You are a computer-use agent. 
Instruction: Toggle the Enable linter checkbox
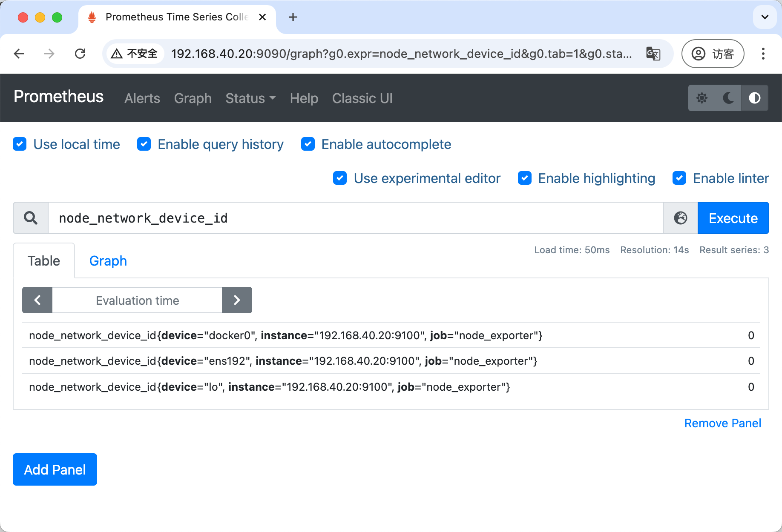(679, 178)
